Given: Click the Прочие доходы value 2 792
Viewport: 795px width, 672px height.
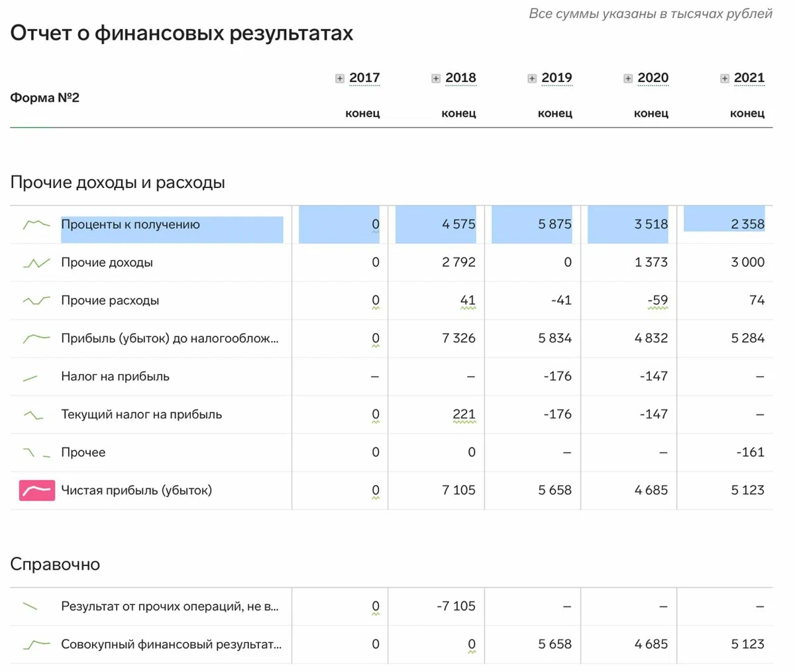Looking at the screenshot, I should tap(459, 263).
